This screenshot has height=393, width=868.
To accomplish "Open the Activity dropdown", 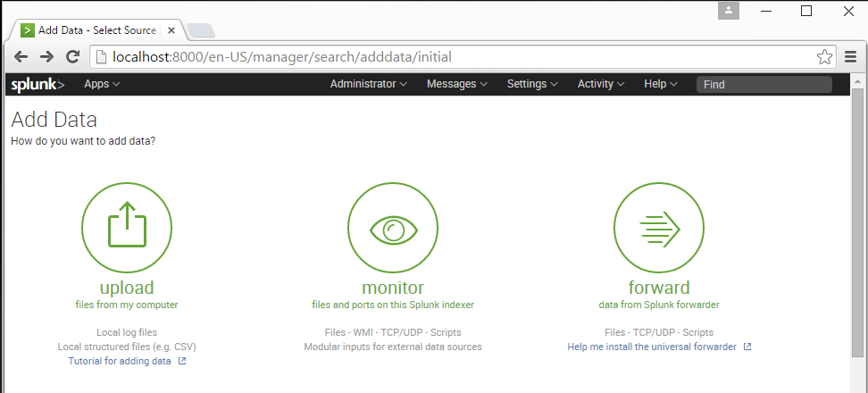I will [x=601, y=84].
